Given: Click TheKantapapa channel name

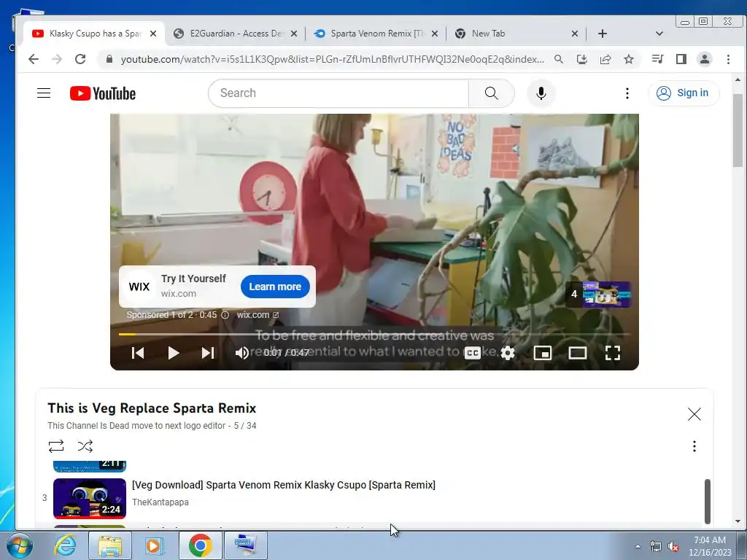Looking at the screenshot, I should click(160, 502).
